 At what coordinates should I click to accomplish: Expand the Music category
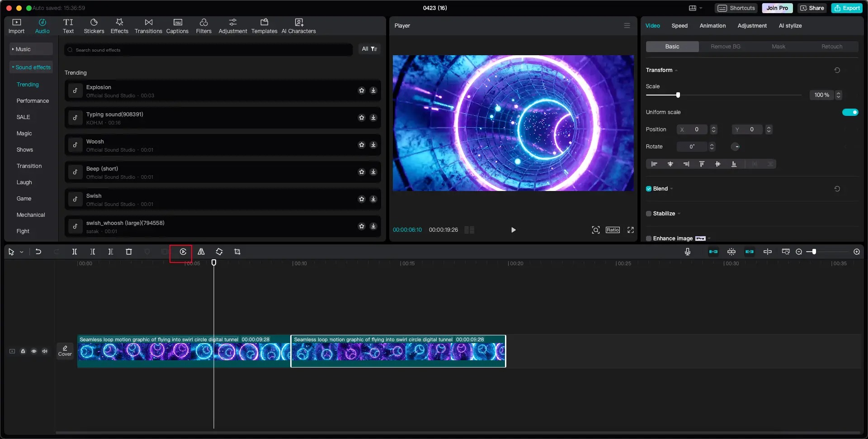point(31,49)
